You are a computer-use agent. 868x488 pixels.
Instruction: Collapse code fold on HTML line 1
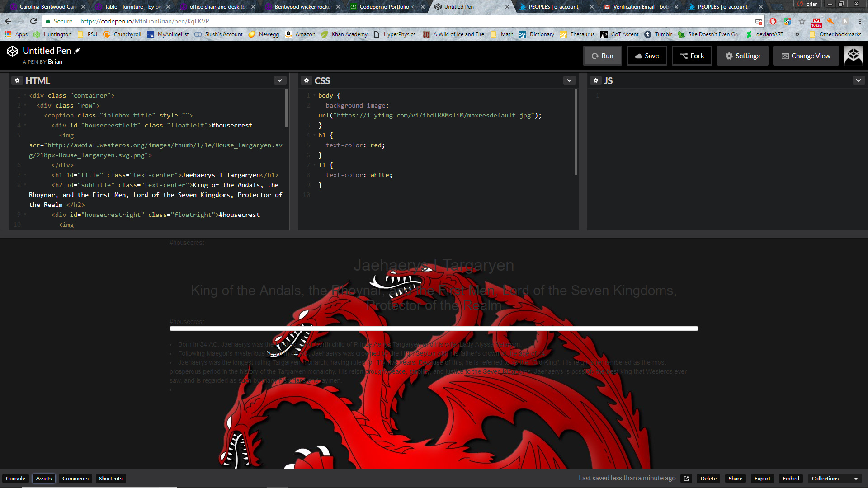[25, 95]
